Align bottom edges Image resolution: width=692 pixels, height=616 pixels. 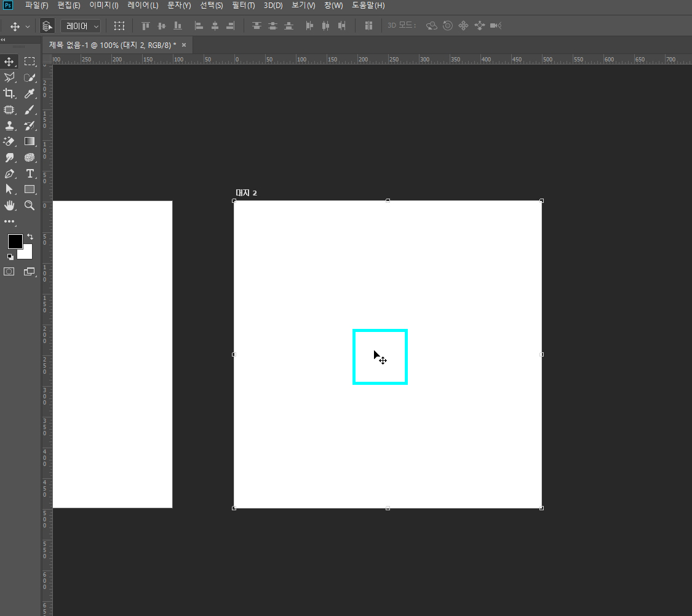(x=178, y=26)
